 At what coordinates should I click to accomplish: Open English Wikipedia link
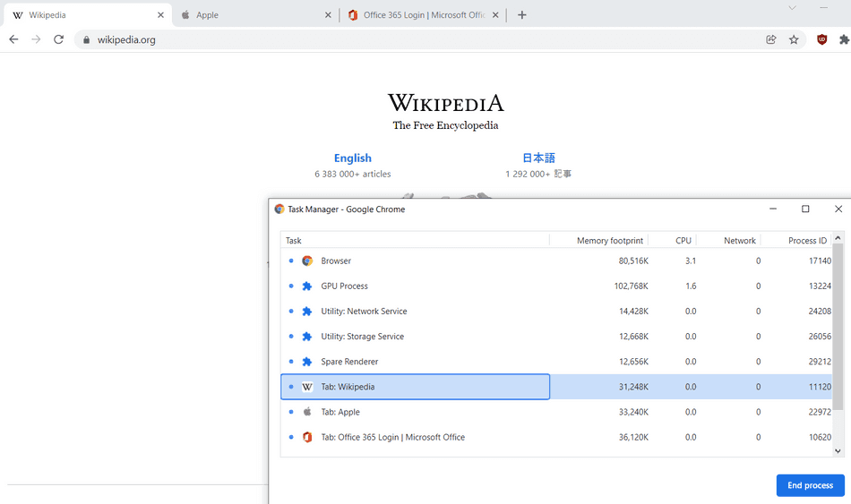pos(353,158)
